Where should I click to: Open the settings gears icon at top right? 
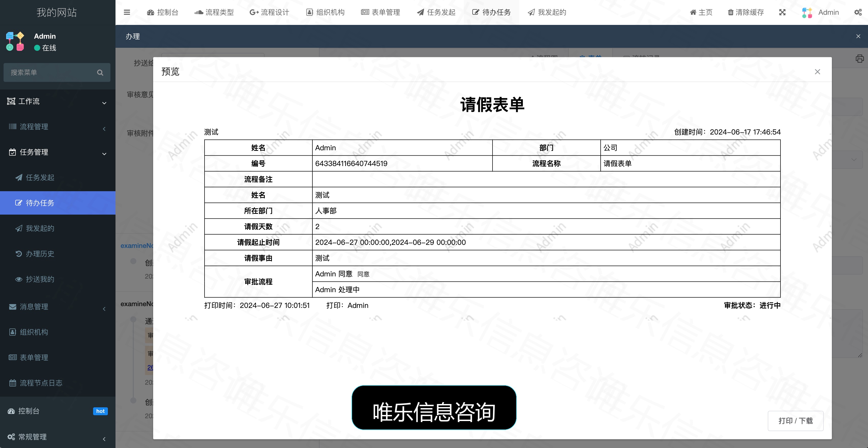(858, 12)
